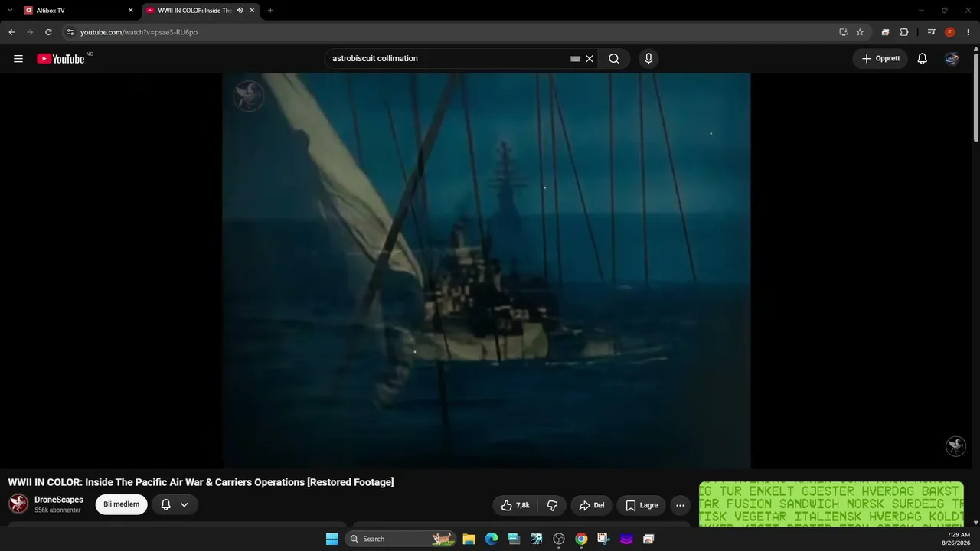Go to the YouTube home logo

tap(60, 59)
